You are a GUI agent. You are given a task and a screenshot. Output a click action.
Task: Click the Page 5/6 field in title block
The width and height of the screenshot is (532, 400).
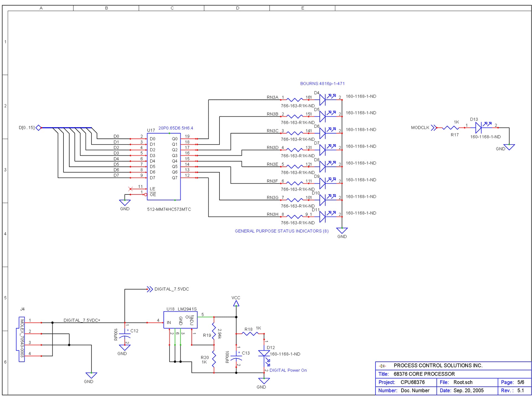(513, 382)
